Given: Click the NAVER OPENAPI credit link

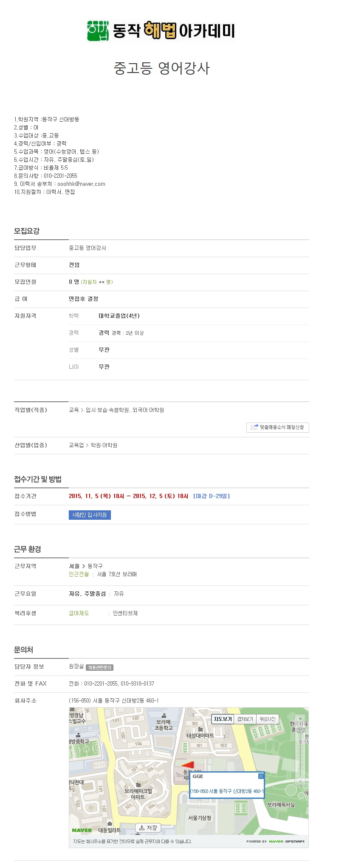Looking at the screenshot, I should coord(275,841).
